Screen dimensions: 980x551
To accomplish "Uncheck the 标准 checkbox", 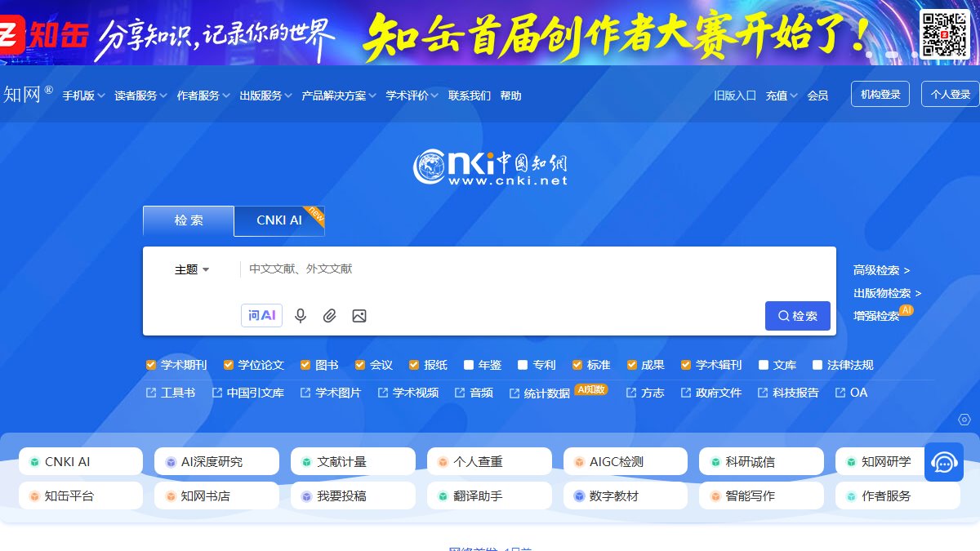I will click(x=577, y=365).
